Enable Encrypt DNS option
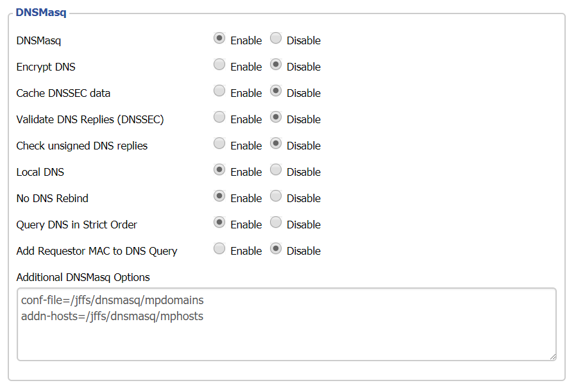The height and width of the screenshot is (392, 576). coord(219,65)
